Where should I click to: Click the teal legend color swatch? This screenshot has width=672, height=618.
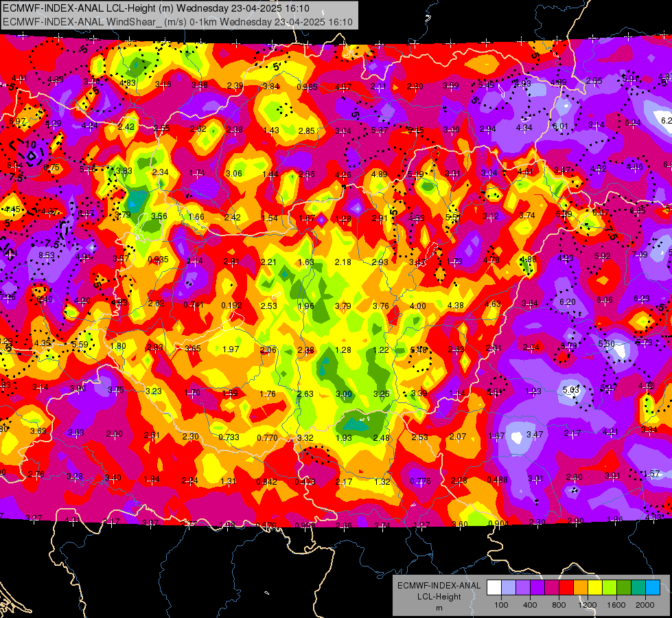638,588
